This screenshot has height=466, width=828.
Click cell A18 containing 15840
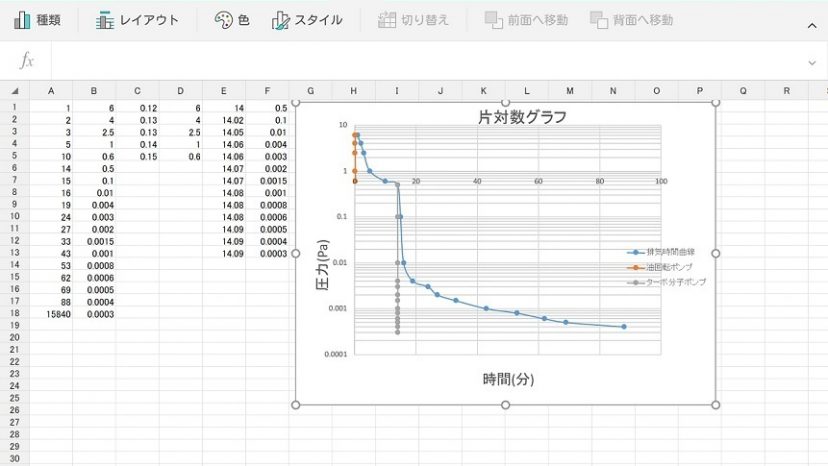pos(50,313)
